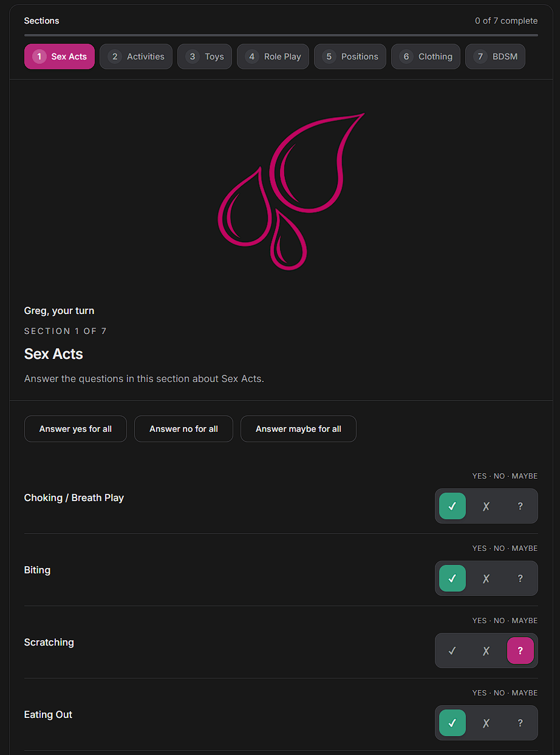Select the yes checkmark for Biting

[452, 578]
